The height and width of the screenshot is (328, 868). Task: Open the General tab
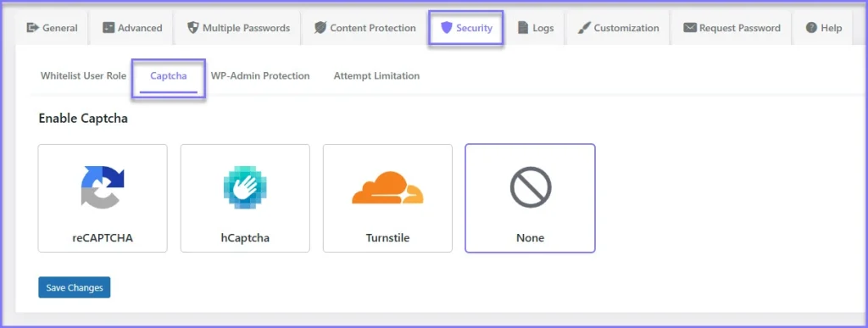52,28
